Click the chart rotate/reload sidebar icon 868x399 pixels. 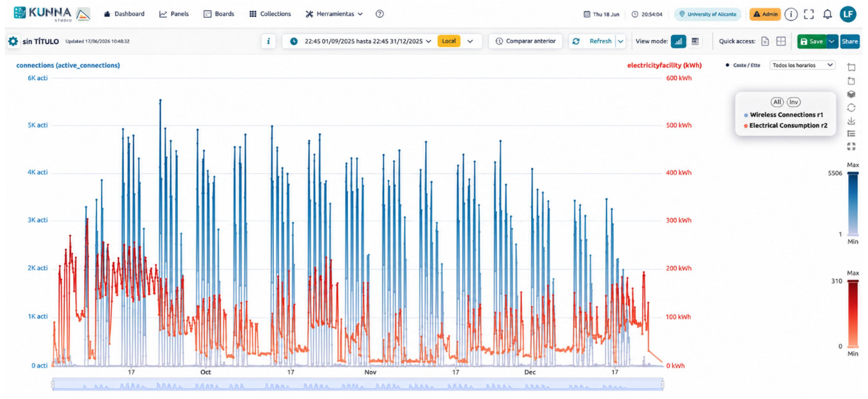[x=851, y=107]
